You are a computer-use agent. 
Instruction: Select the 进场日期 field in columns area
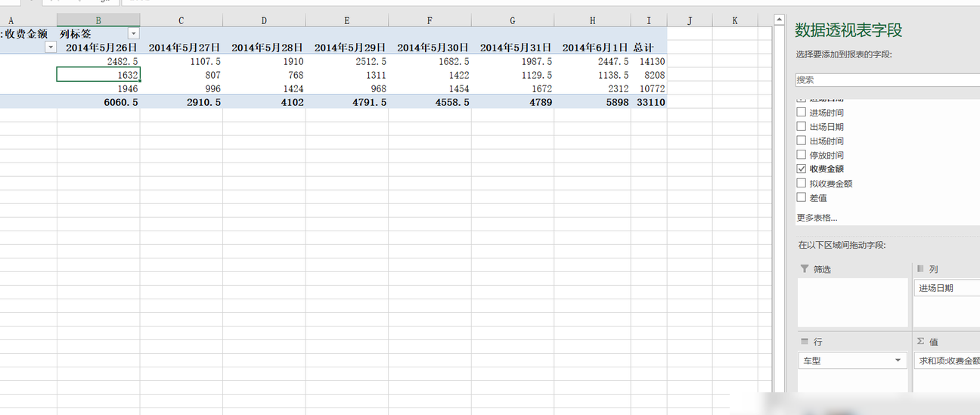click(947, 288)
